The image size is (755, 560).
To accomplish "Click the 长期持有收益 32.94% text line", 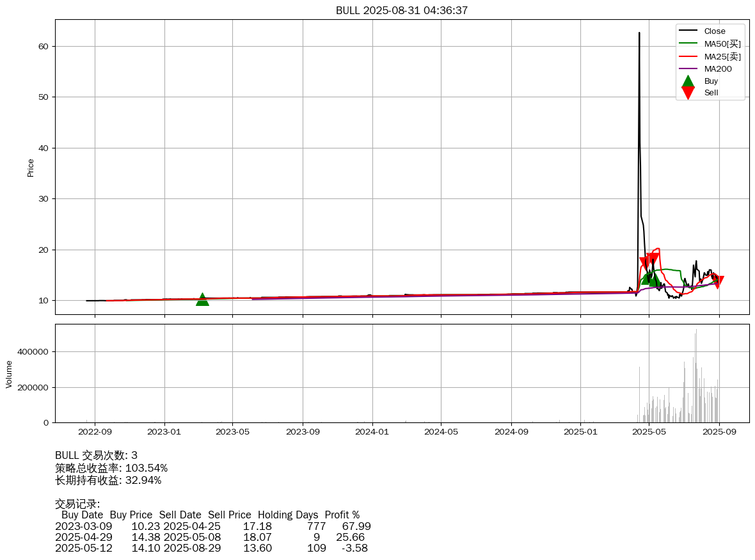I will (x=108, y=480).
